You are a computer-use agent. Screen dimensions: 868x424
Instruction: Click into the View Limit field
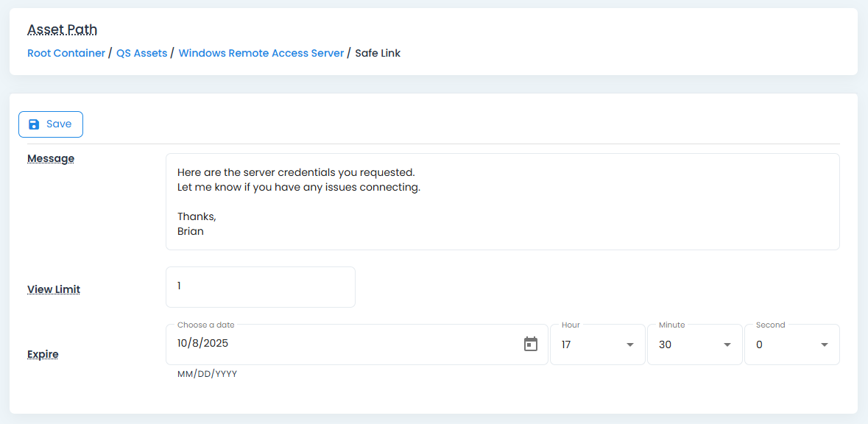click(x=260, y=286)
